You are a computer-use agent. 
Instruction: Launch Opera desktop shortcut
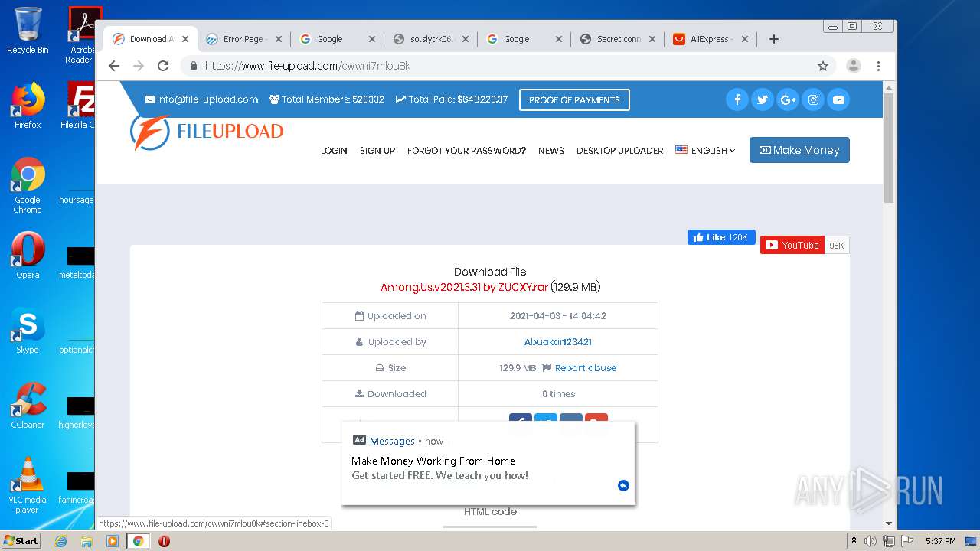point(28,256)
